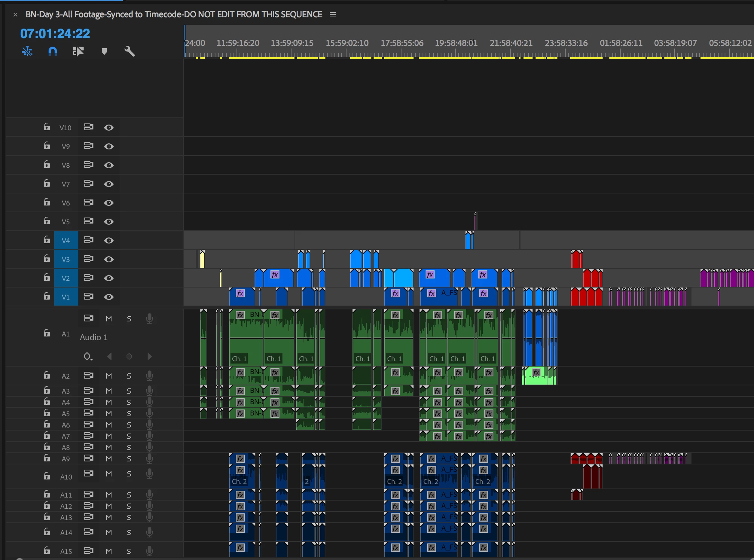Enable voice-over record on track A1
The image size is (754, 560).
150,318
